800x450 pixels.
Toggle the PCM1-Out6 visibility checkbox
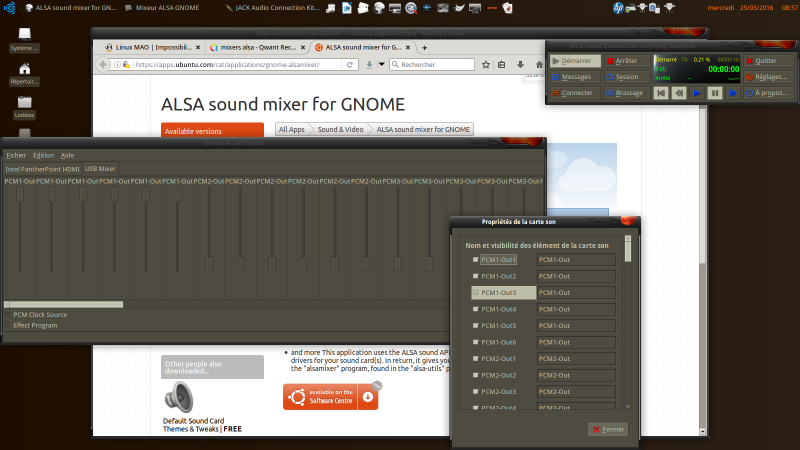(x=476, y=342)
